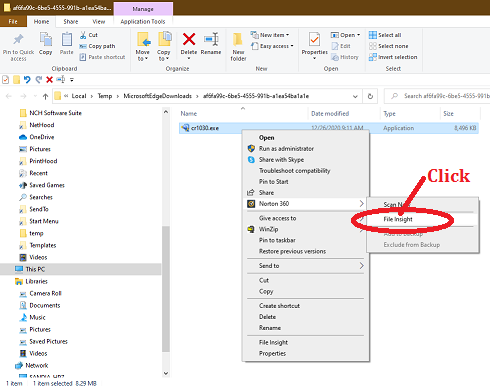Select Network in the navigation pane

point(37,366)
